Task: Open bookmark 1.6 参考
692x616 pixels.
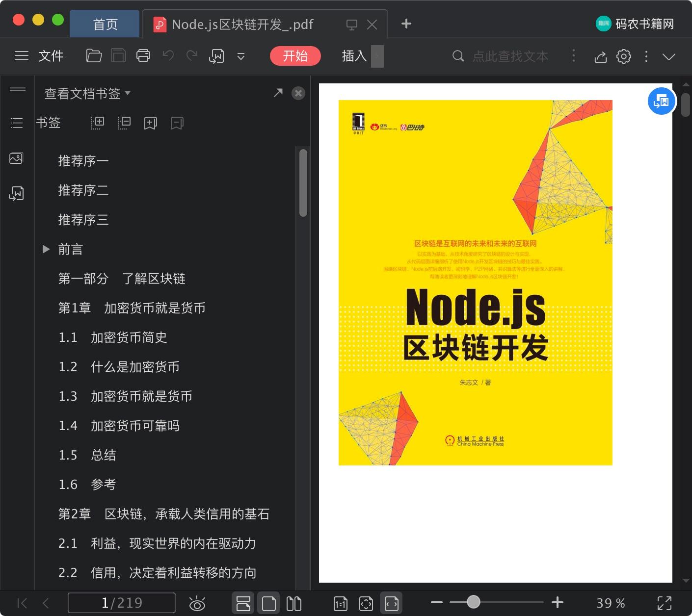Action: 87,485
